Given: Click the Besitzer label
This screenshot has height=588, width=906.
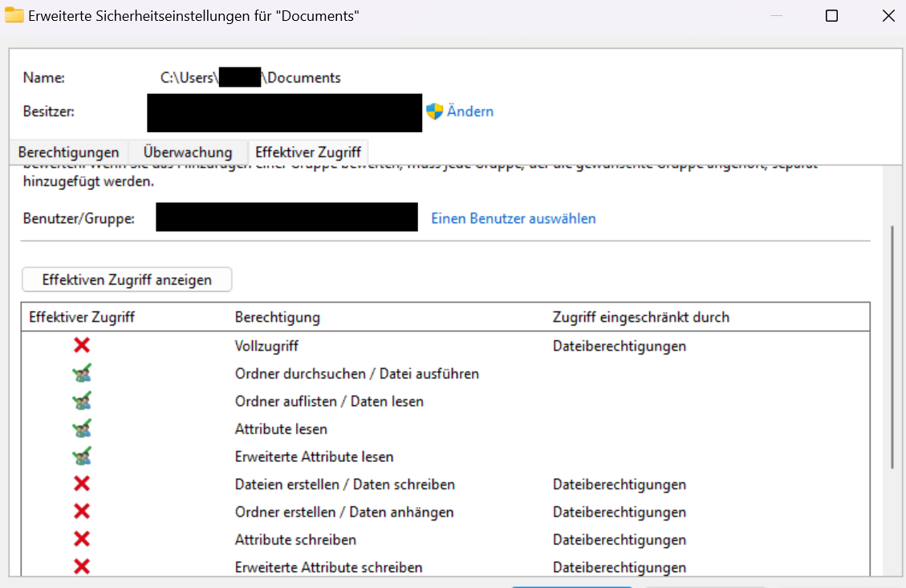Looking at the screenshot, I should click(x=48, y=112).
